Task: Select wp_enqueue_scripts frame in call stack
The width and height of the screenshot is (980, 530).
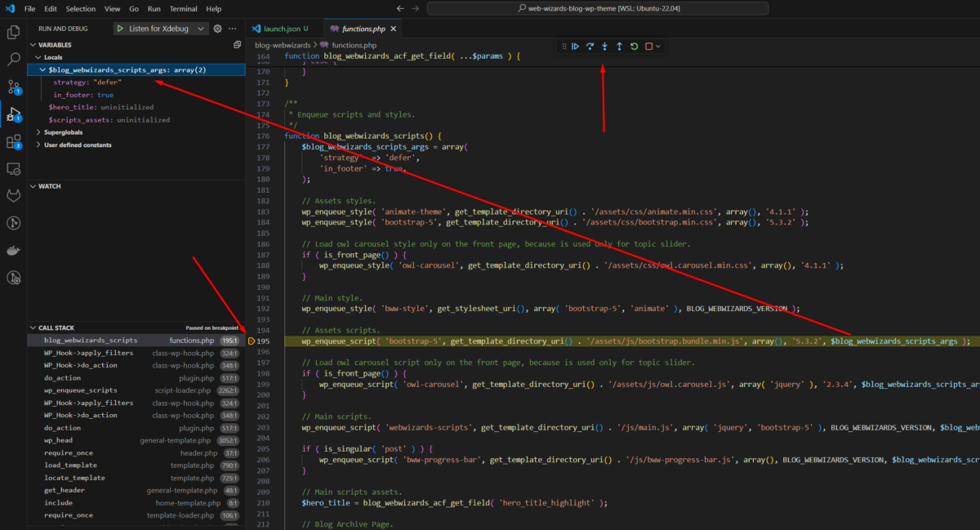Action: (136, 390)
